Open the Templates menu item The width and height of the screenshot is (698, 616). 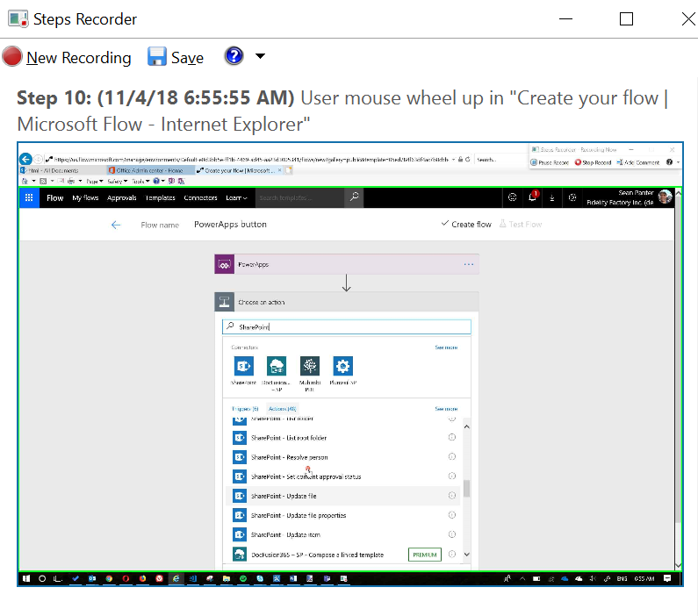pos(161,198)
